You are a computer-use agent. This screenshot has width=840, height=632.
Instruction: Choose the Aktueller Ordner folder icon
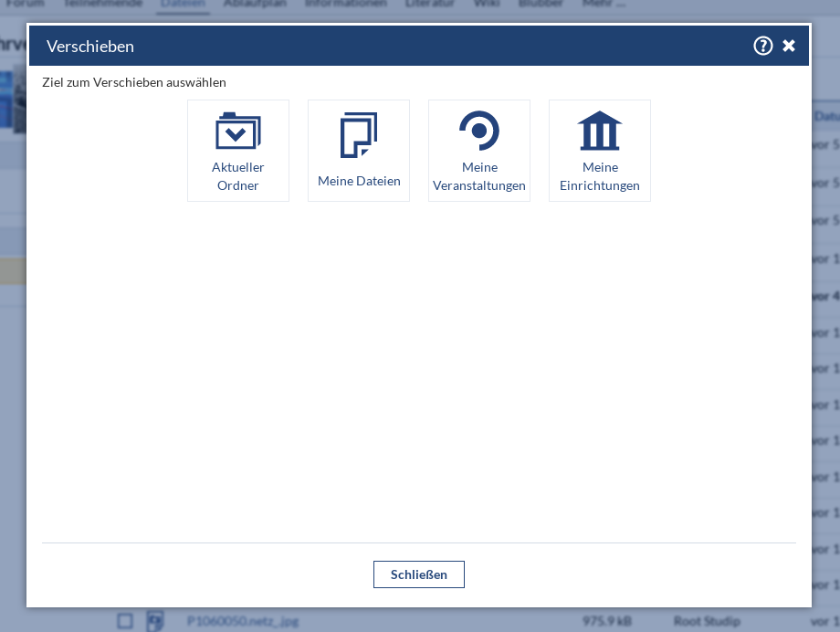[237, 132]
